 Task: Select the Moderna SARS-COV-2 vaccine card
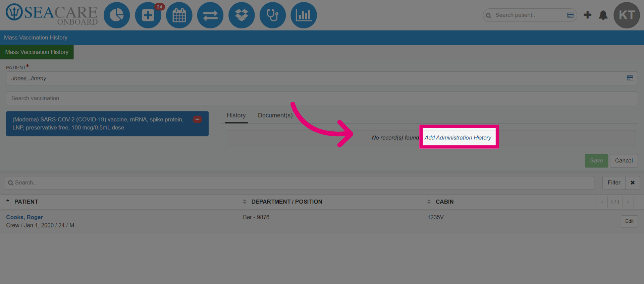click(x=107, y=124)
